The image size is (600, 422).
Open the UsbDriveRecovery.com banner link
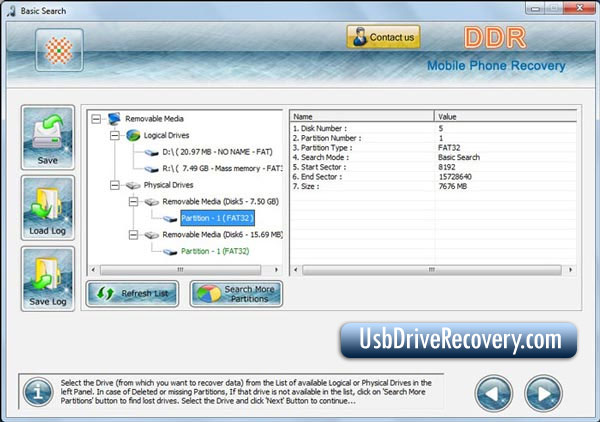pos(458,340)
